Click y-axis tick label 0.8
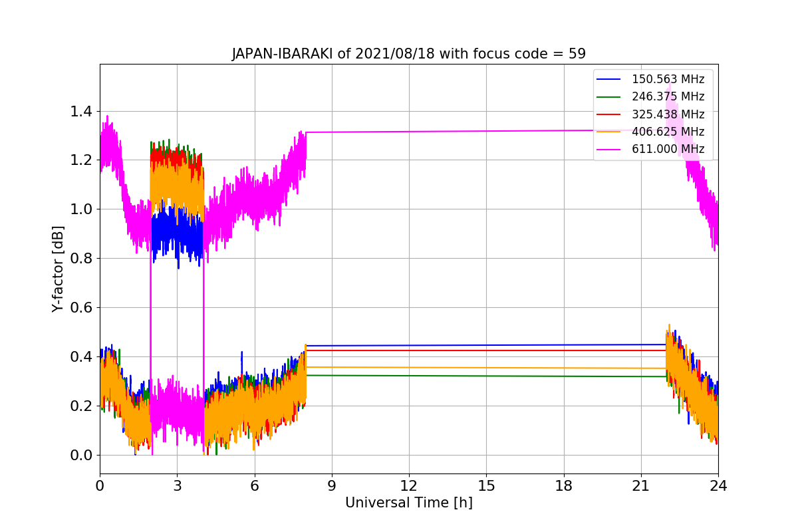This screenshot has height=532, width=798. (80, 259)
